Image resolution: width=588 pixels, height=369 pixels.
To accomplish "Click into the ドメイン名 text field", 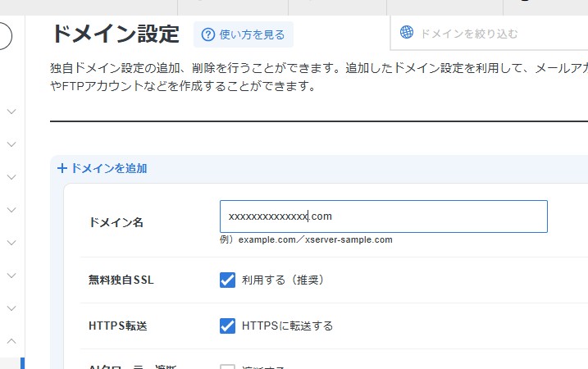I will 383,216.
